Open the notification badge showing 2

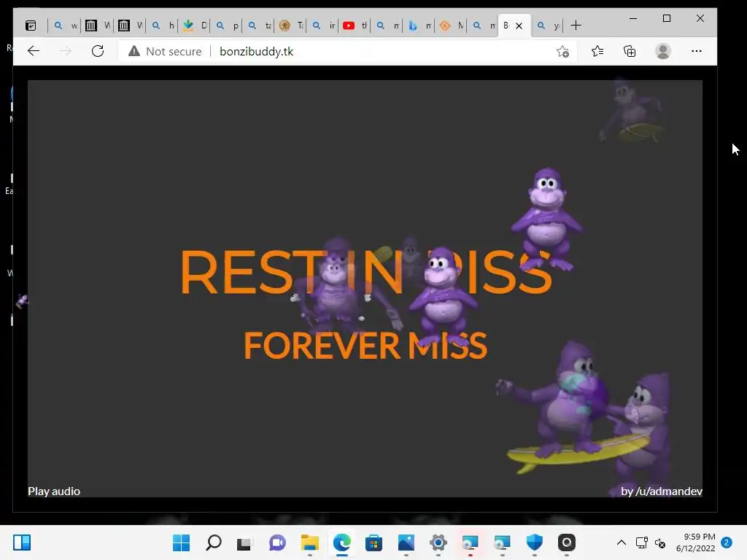click(x=727, y=542)
